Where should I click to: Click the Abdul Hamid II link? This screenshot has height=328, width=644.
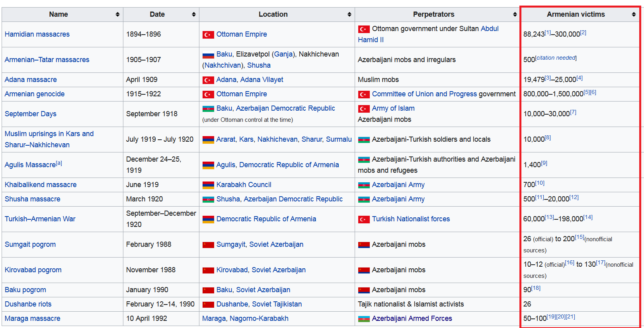(428, 34)
